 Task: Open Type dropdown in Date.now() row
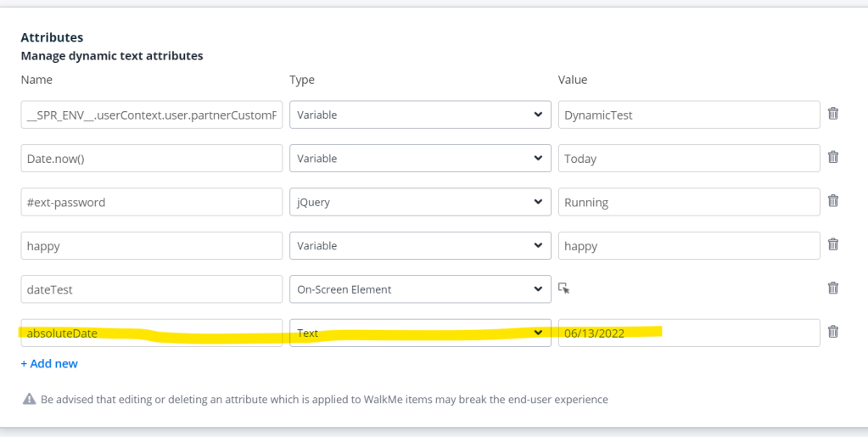419,159
